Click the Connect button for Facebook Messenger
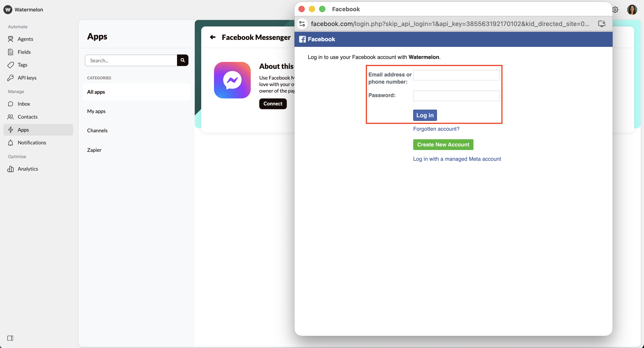This screenshot has width=644, height=348. (273, 104)
